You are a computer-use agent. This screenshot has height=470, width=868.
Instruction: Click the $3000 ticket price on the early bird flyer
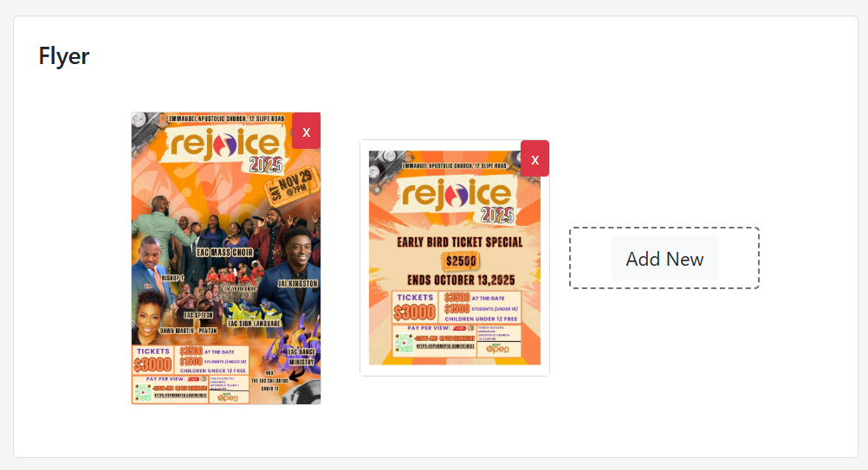point(414,312)
